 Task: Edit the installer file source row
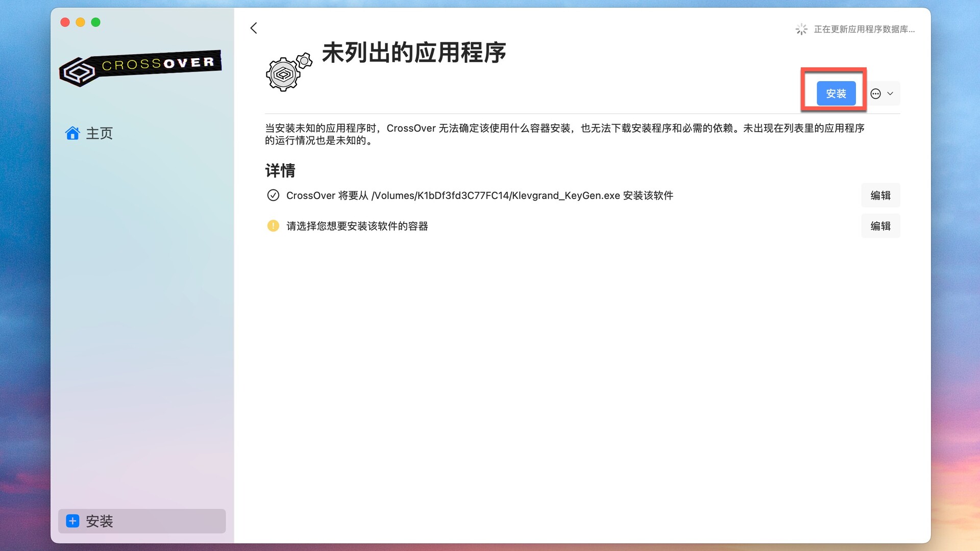tap(880, 195)
